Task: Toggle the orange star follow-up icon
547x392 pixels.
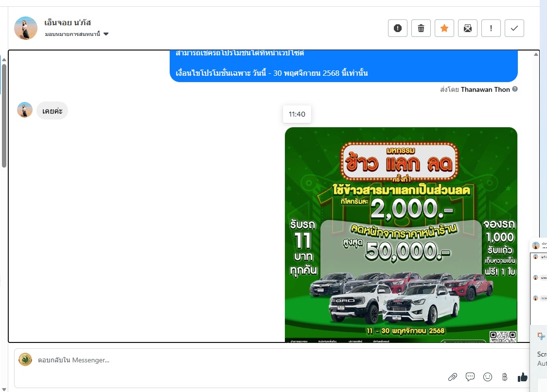Action: [444, 28]
